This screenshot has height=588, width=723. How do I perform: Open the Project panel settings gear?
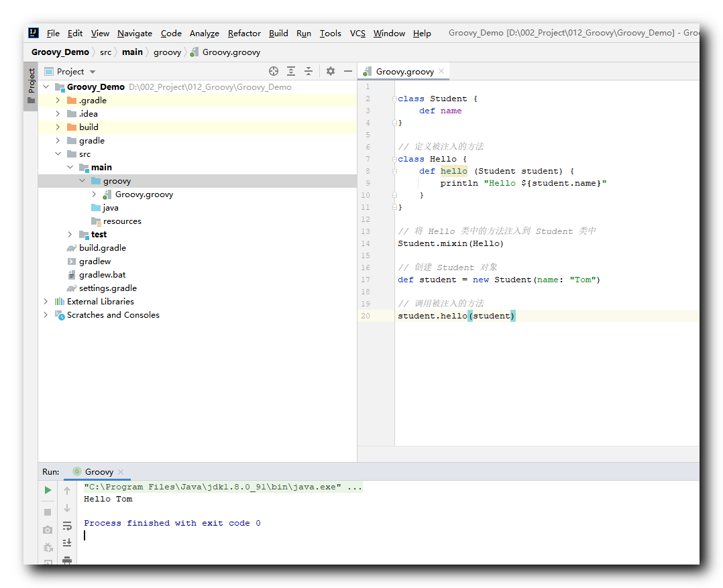coord(331,72)
